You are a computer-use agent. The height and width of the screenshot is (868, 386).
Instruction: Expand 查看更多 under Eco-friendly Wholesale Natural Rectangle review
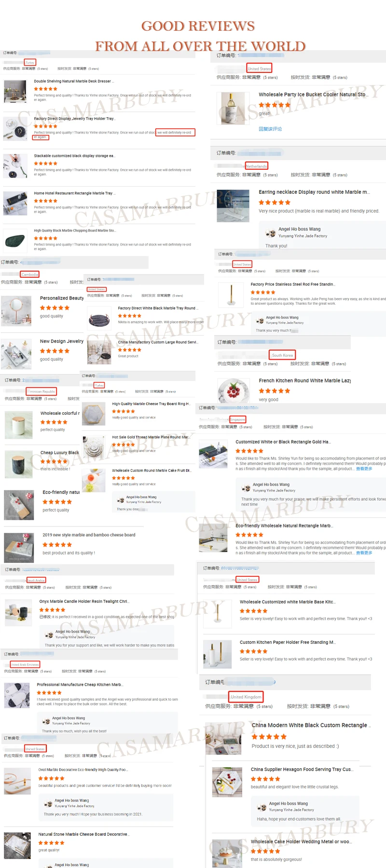[x=364, y=553]
